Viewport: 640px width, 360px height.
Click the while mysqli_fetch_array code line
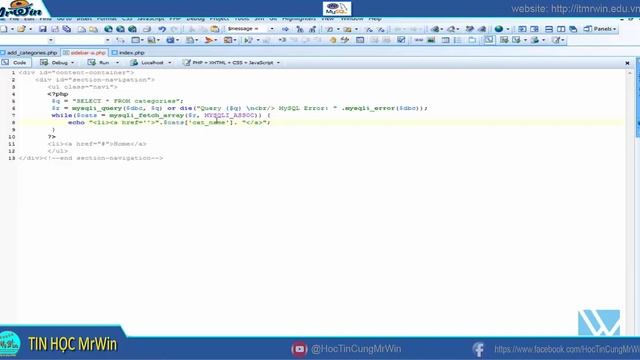pos(161,115)
